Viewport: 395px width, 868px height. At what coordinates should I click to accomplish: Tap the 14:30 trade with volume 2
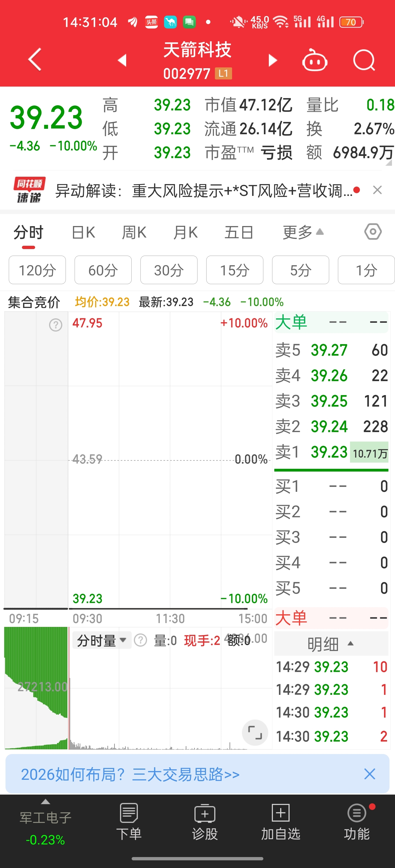[331, 736]
